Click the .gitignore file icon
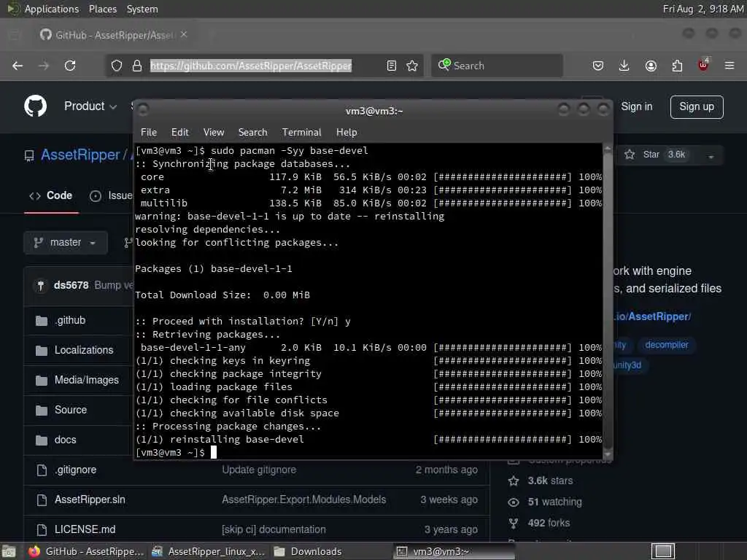 pyautogui.click(x=42, y=470)
